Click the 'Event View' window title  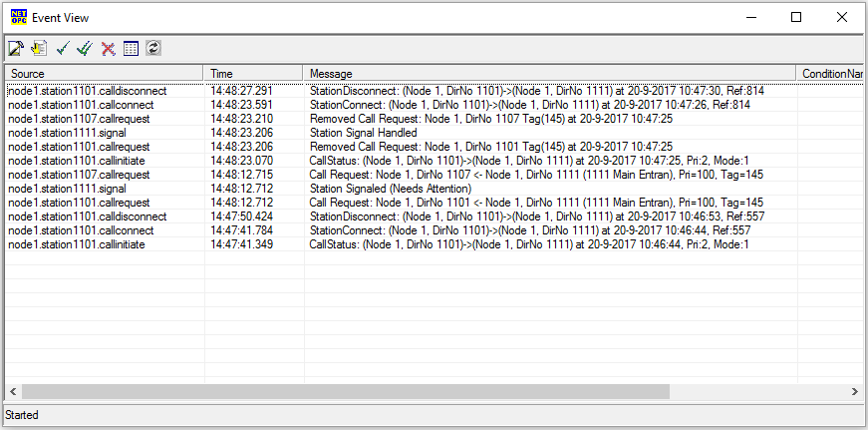pos(61,18)
